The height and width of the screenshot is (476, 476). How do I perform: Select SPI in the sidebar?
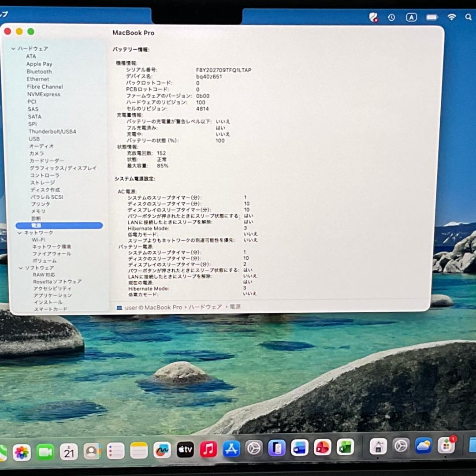(33, 124)
